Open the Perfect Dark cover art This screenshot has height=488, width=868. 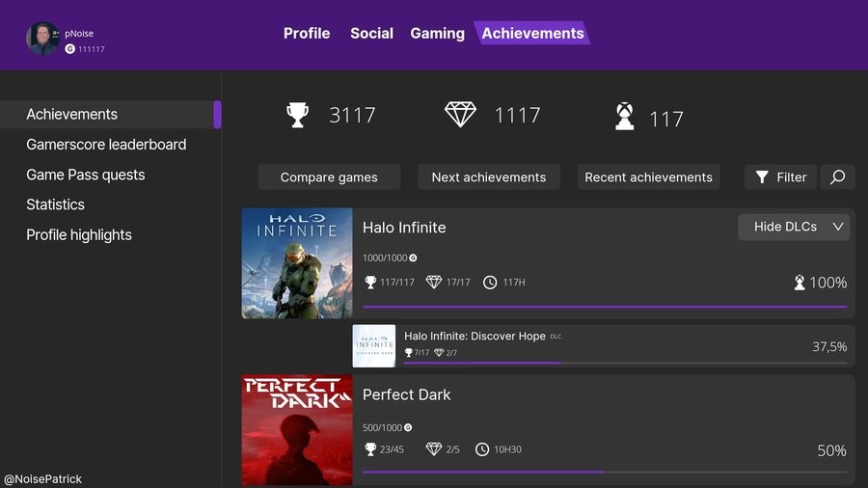click(x=297, y=430)
